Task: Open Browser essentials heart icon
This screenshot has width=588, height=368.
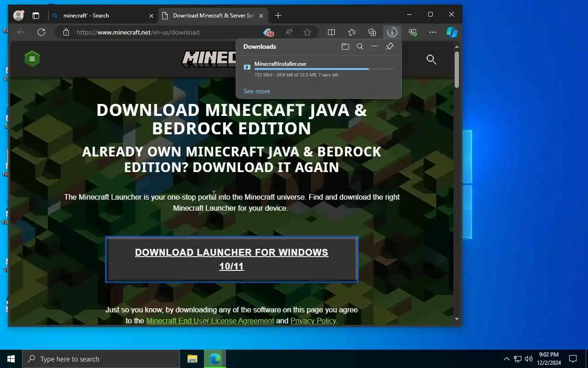Action: [x=413, y=32]
